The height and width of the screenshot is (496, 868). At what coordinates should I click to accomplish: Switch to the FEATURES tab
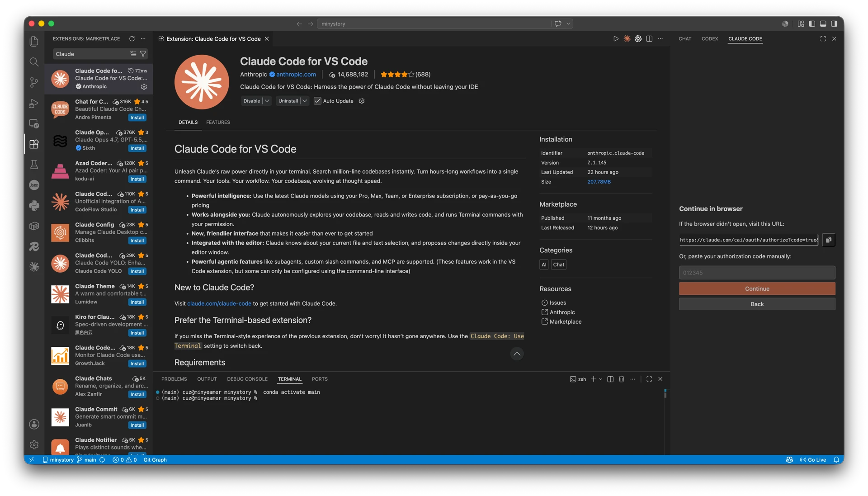coord(218,122)
